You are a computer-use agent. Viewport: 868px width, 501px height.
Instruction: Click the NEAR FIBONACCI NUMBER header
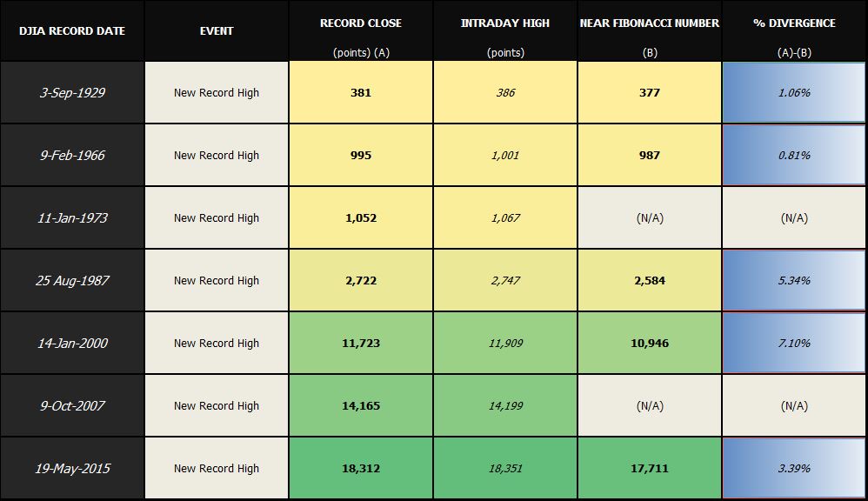650,23
